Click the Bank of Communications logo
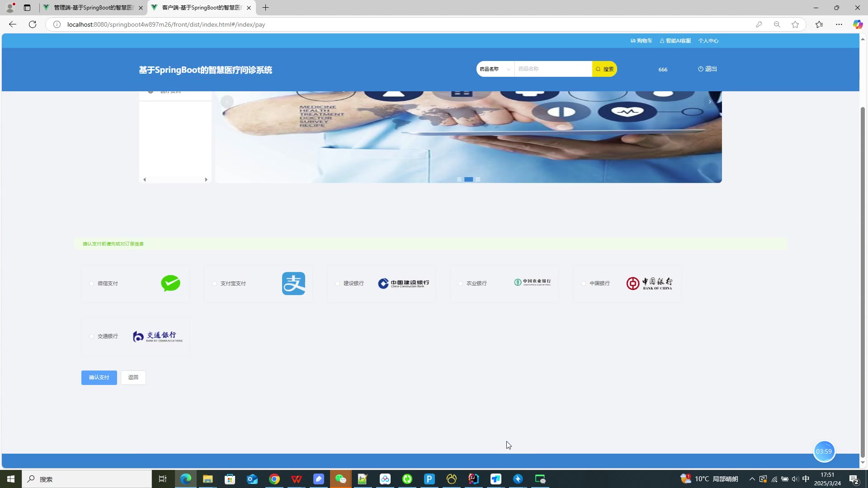This screenshot has width=868, height=488. [x=157, y=336]
